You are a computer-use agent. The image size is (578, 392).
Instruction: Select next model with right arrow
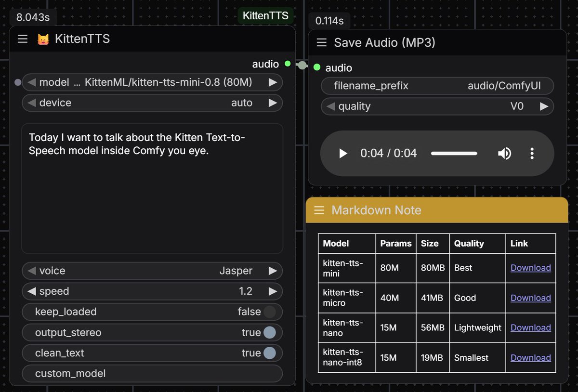point(273,82)
